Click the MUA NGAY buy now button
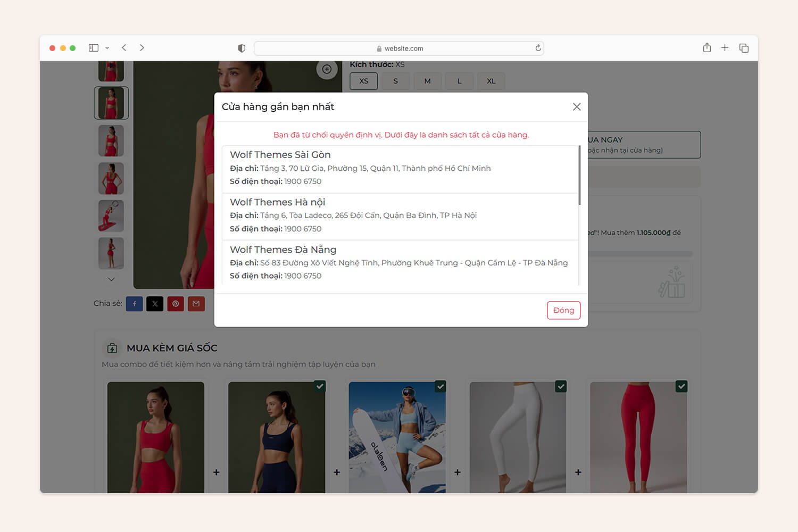Image resolution: width=798 pixels, height=532 pixels. [644, 145]
